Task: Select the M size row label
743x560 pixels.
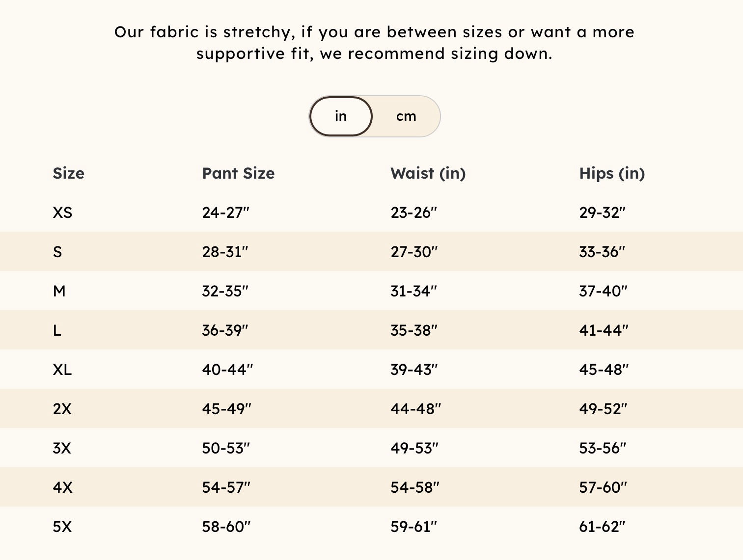Action: pyautogui.click(x=59, y=291)
